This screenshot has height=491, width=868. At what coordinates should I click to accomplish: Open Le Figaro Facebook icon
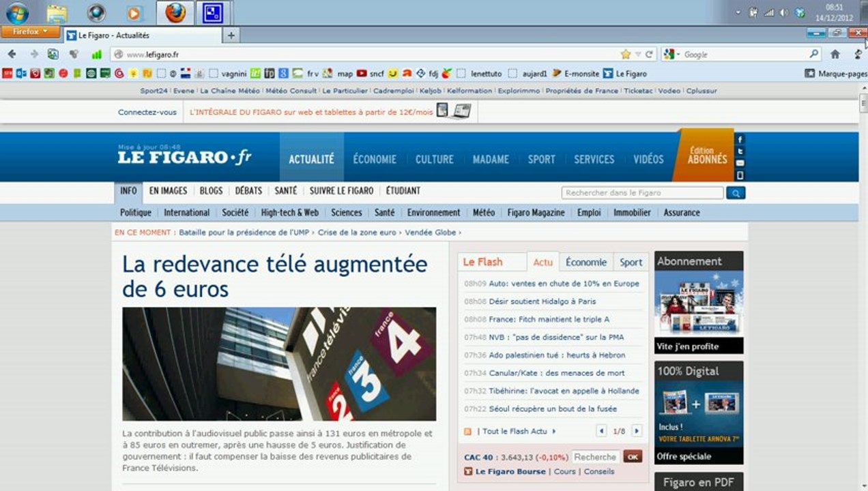click(x=740, y=139)
